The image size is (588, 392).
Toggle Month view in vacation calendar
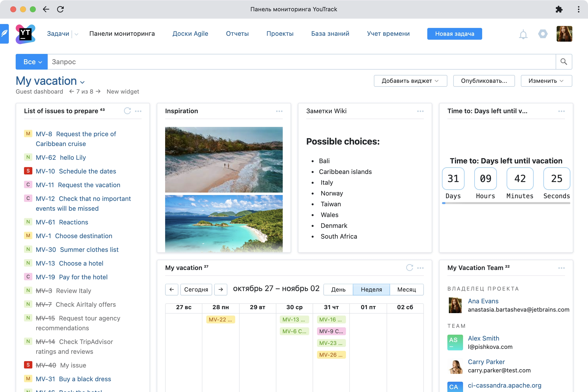point(405,289)
